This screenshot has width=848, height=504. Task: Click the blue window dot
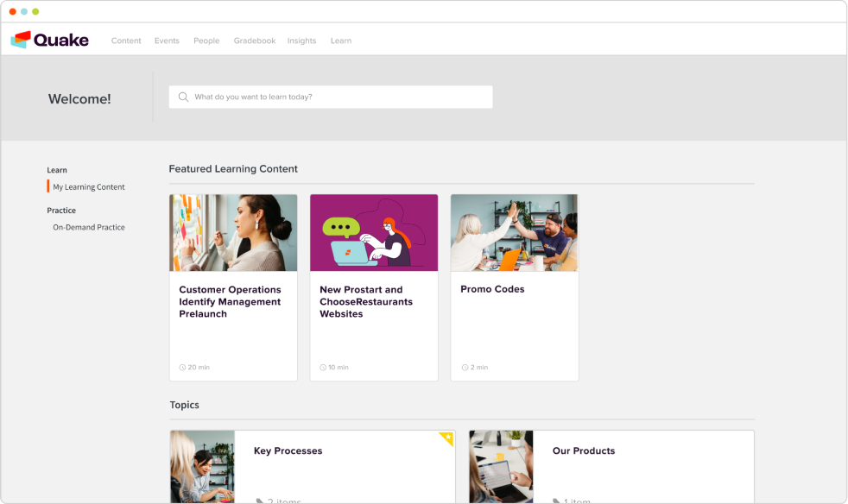pos(24,11)
